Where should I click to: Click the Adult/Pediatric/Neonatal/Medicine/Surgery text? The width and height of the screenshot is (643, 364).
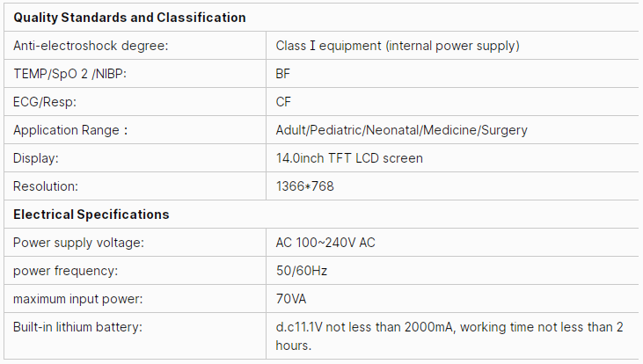click(x=402, y=130)
